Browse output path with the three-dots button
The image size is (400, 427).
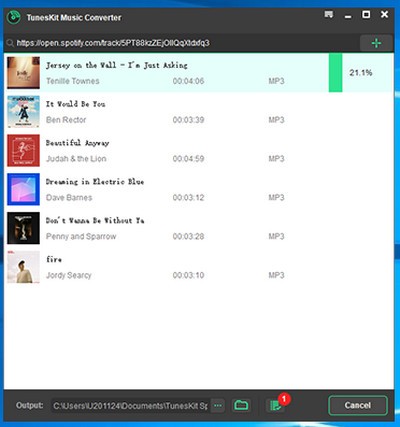218,406
